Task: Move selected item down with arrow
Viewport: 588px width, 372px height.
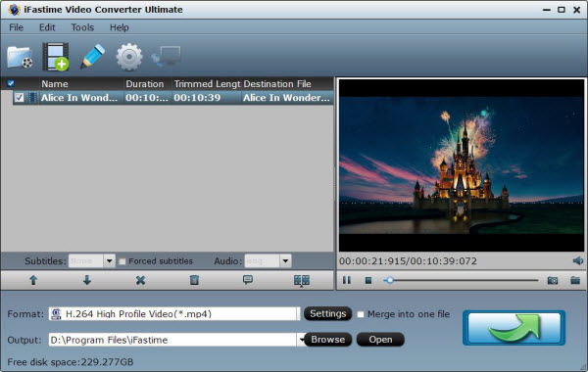Action: (x=87, y=280)
